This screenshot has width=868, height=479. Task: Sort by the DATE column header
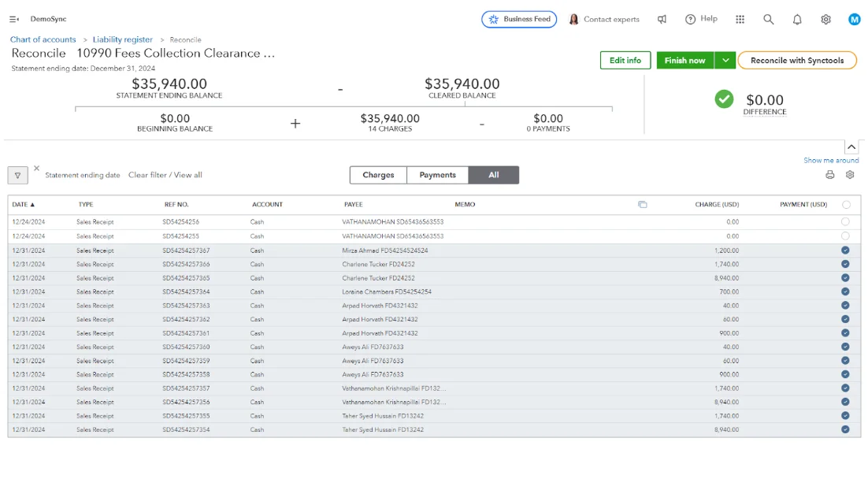point(24,205)
